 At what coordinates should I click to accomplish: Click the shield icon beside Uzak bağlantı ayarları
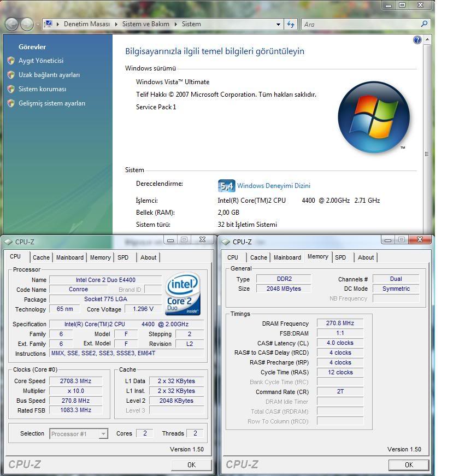pos(11,75)
